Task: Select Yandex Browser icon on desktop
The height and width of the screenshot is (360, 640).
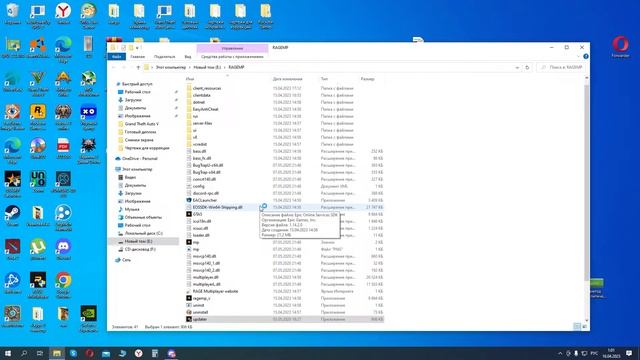Action: pyautogui.click(x=63, y=14)
